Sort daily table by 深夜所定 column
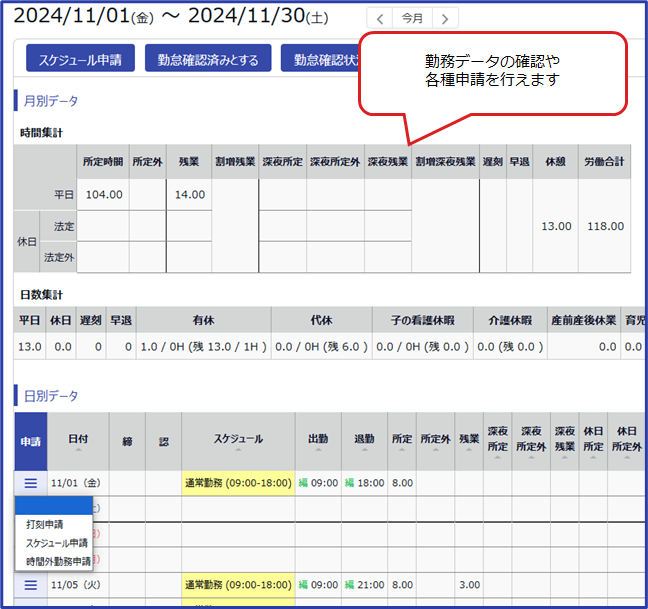The height and width of the screenshot is (609, 648). click(x=498, y=441)
